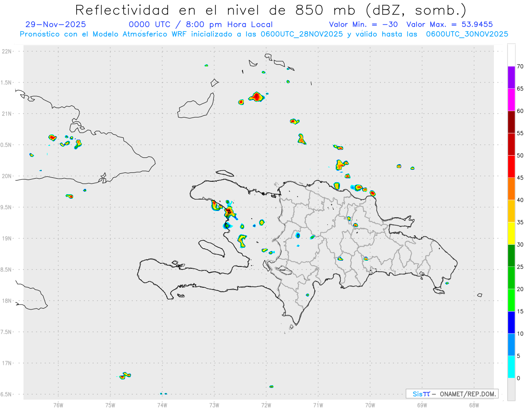Select the orange 40–45 dBZ color band
This screenshot has height=411, width=532.
pyautogui.click(x=511, y=189)
